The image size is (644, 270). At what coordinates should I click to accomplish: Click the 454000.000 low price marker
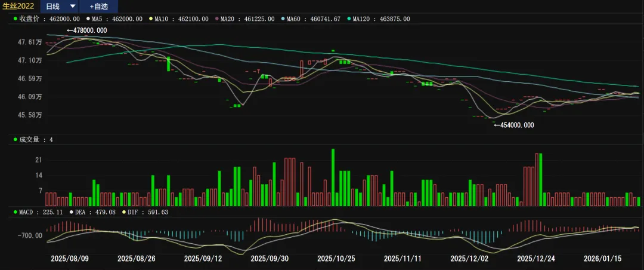tap(514, 125)
